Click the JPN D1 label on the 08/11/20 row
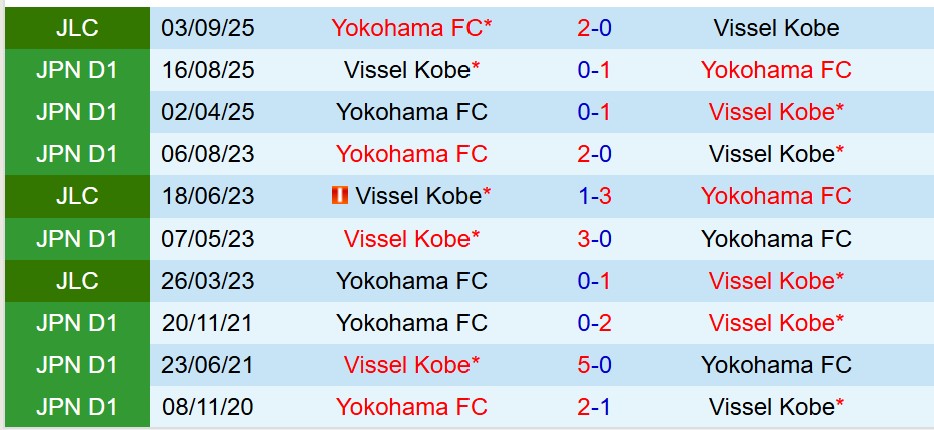 pos(76,407)
